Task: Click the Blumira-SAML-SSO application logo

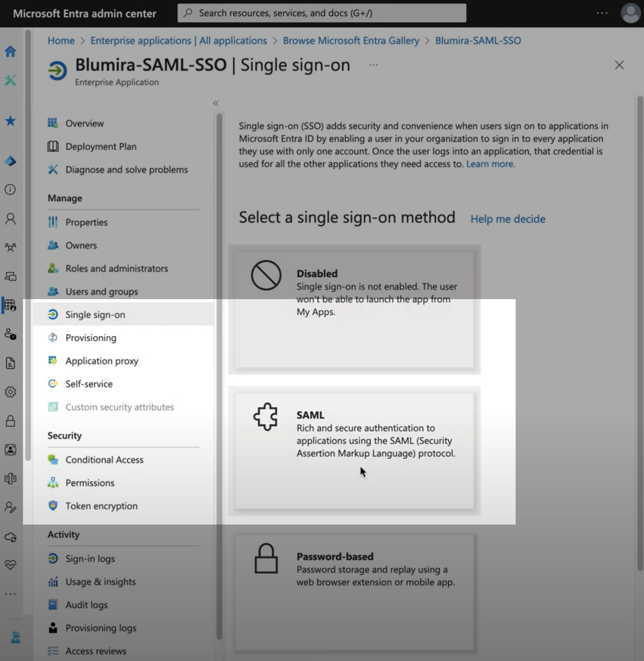Action: [57, 70]
